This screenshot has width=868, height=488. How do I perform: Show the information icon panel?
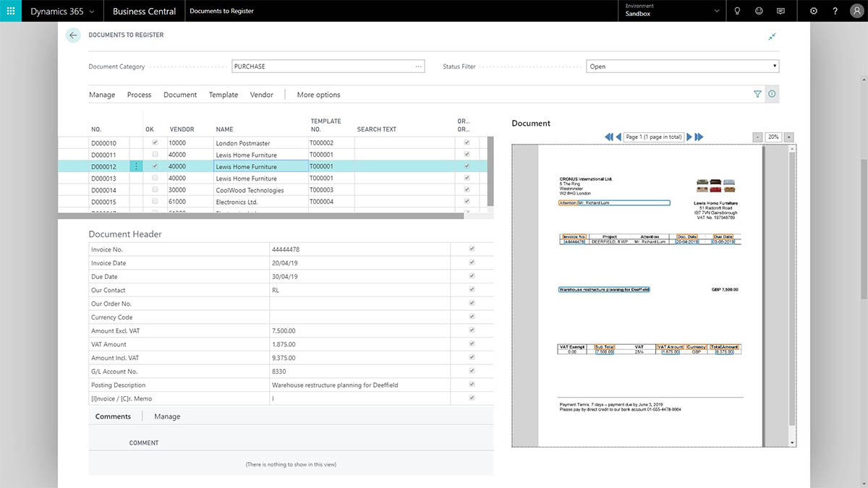tap(772, 94)
